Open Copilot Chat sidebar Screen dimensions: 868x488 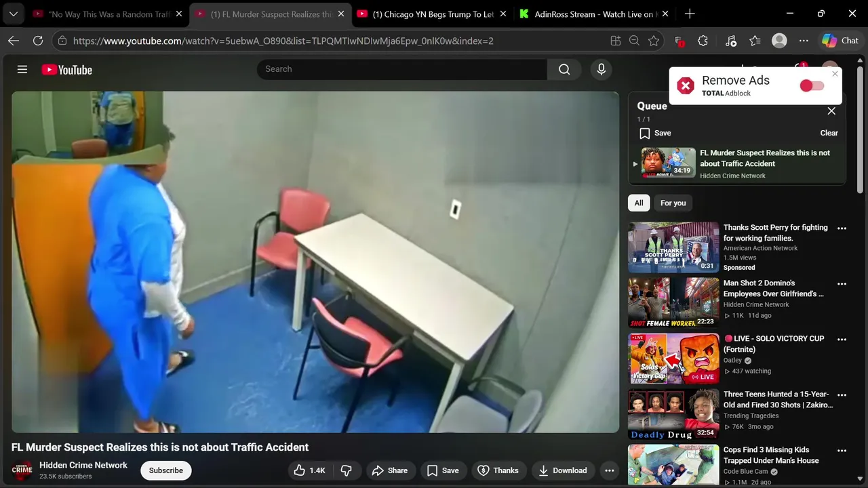[x=840, y=41]
